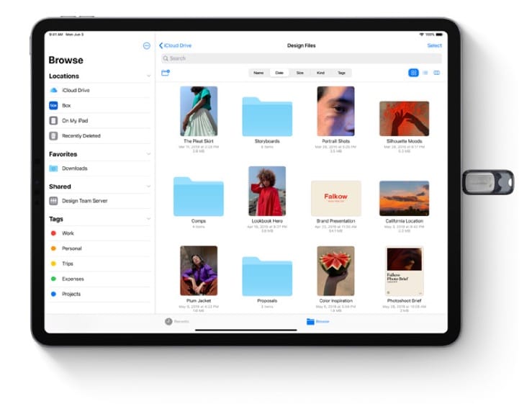Collapse the Favorites section
Viewport: 532px width, 404px height.
pyautogui.click(x=148, y=154)
